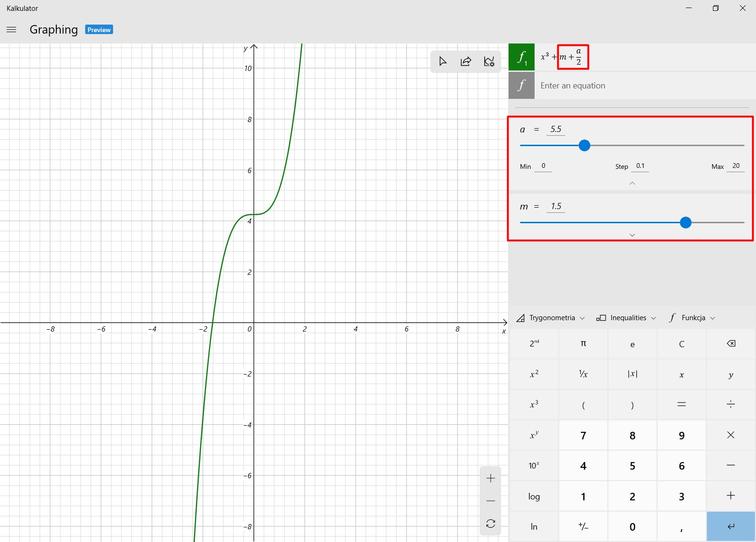Viewport: 756px width, 542px height.
Task: Click the digit 5 key
Action: [x=633, y=466]
